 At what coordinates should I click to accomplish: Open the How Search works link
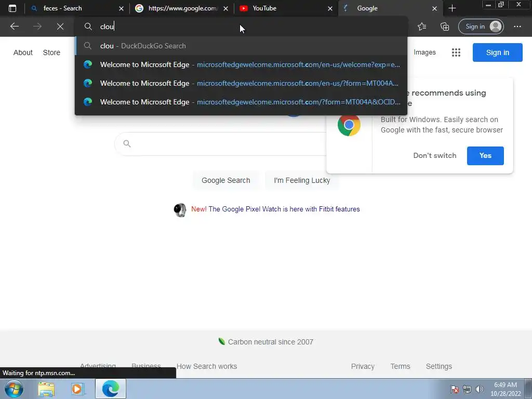[207, 366]
